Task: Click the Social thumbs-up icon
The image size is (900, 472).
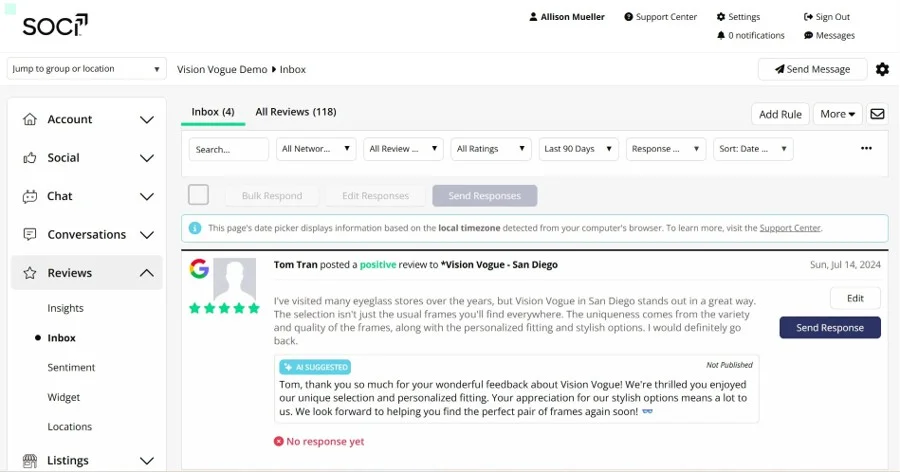Action: (x=30, y=157)
